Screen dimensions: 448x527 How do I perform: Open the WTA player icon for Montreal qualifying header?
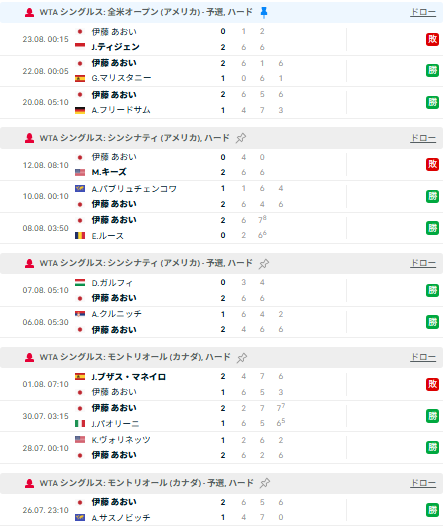coord(30,483)
